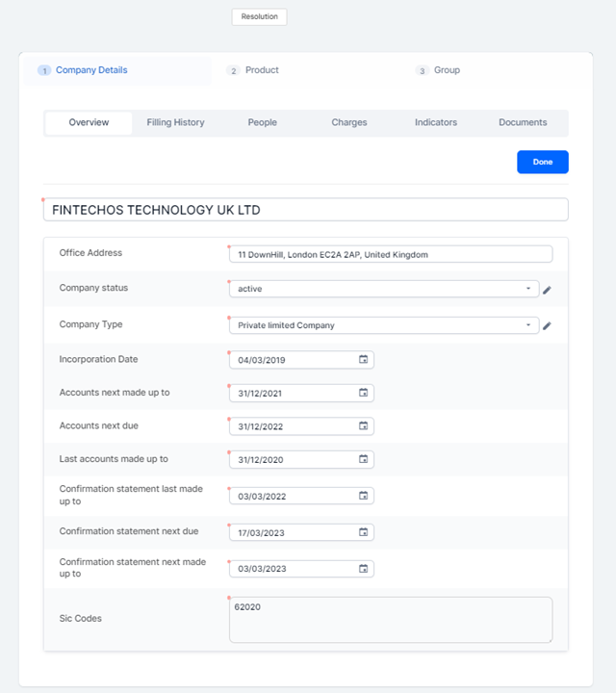Edit Company status with pencil icon
This screenshot has width=616, height=693.
tap(547, 290)
